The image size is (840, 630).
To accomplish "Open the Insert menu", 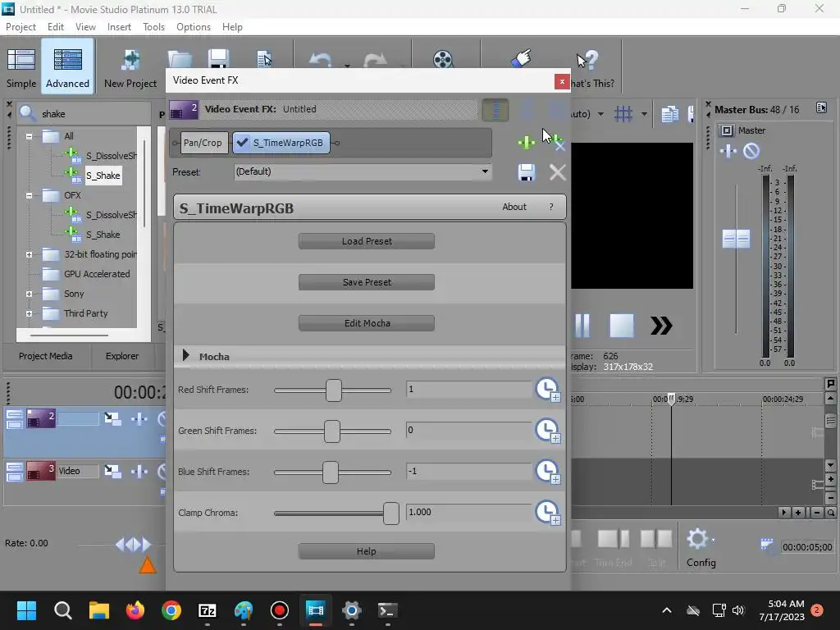I will (119, 27).
